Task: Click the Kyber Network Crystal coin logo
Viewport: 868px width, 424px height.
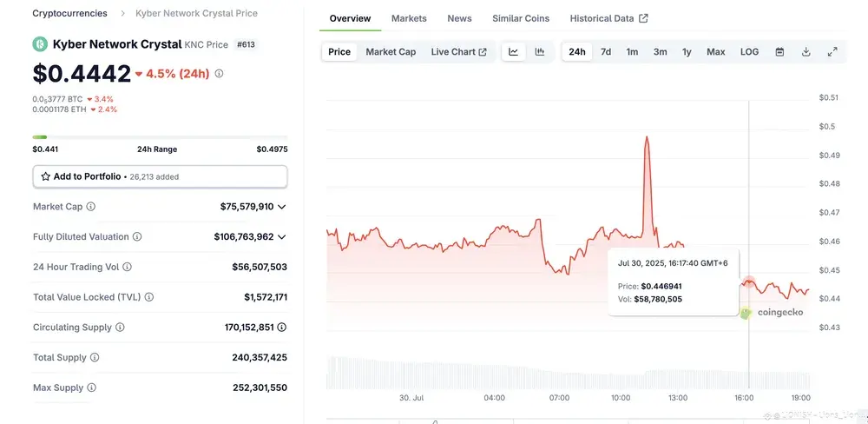Action: coord(40,44)
